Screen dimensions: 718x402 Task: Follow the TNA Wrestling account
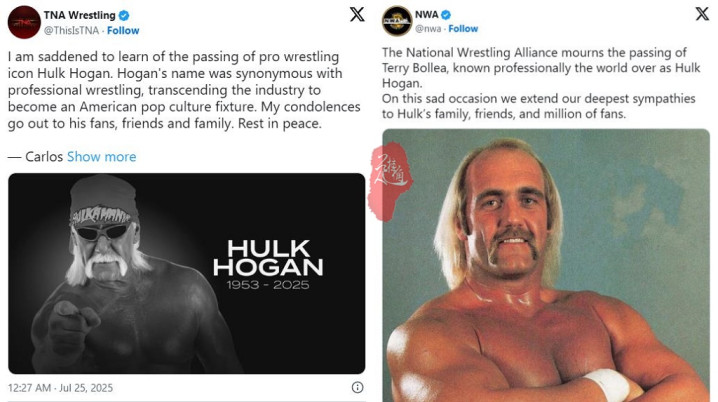coord(123,31)
